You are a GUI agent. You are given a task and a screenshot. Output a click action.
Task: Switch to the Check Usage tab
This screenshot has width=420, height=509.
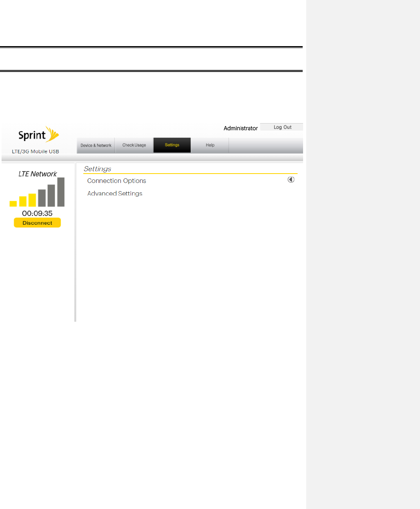click(x=134, y=145)
